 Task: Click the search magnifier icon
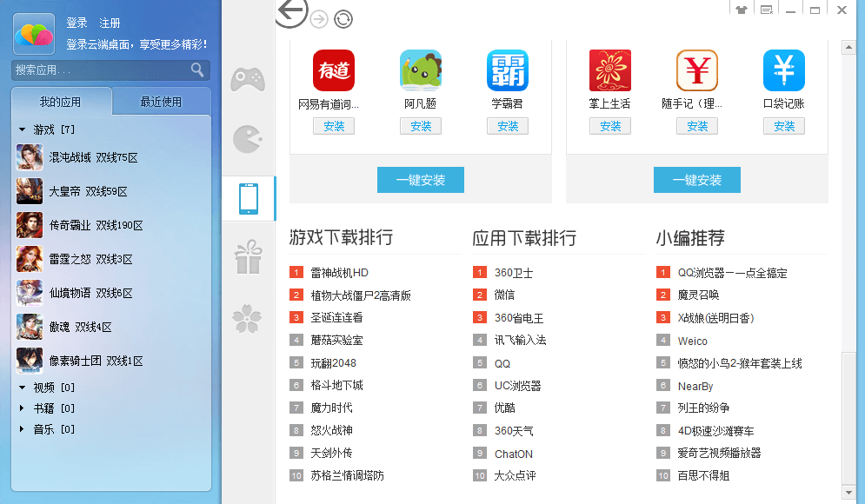[197, 70]
